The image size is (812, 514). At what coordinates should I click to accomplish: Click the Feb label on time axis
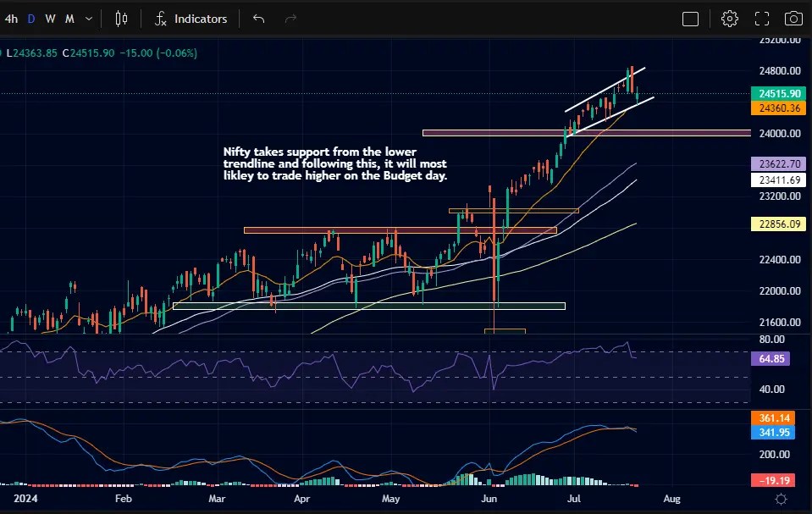[x=124, y=499]
